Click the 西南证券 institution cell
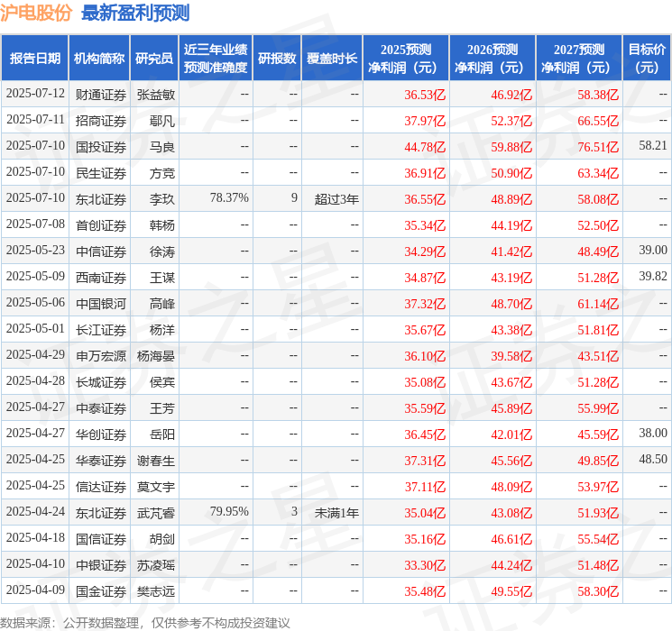Image resolution: width=672 pixels, height=631 pixels. pyautogui.click(x=101, y=278)
